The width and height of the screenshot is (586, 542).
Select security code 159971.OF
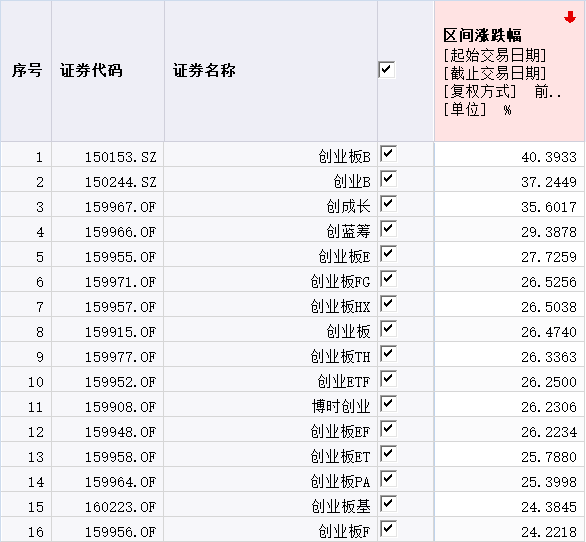tap(120, 282)
